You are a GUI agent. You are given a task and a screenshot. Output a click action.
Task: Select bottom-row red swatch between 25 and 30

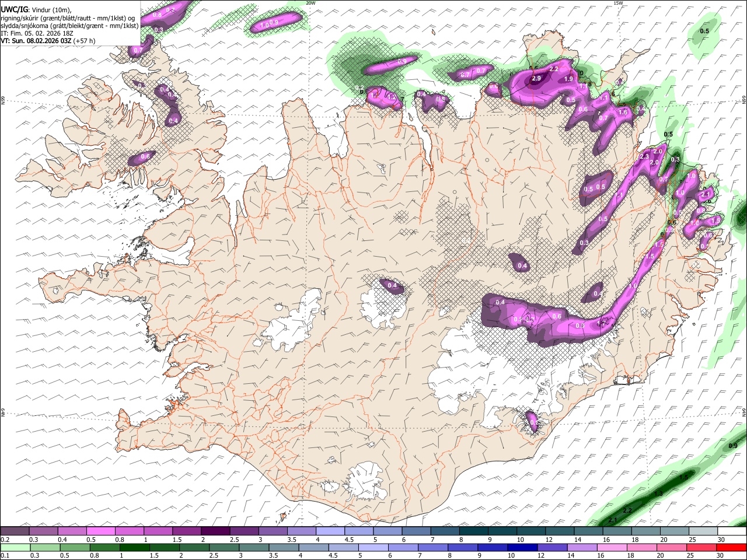point(701,548)
